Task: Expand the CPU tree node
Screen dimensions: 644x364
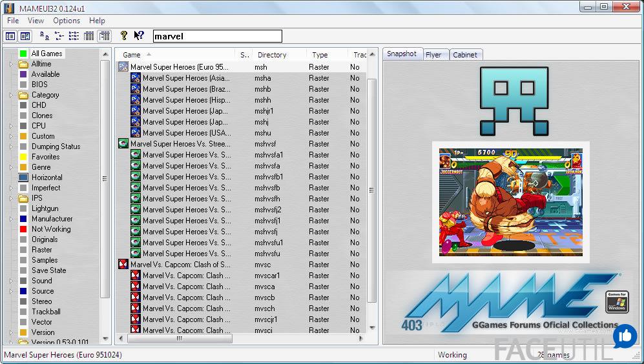Action: click(x=11, y=126)
